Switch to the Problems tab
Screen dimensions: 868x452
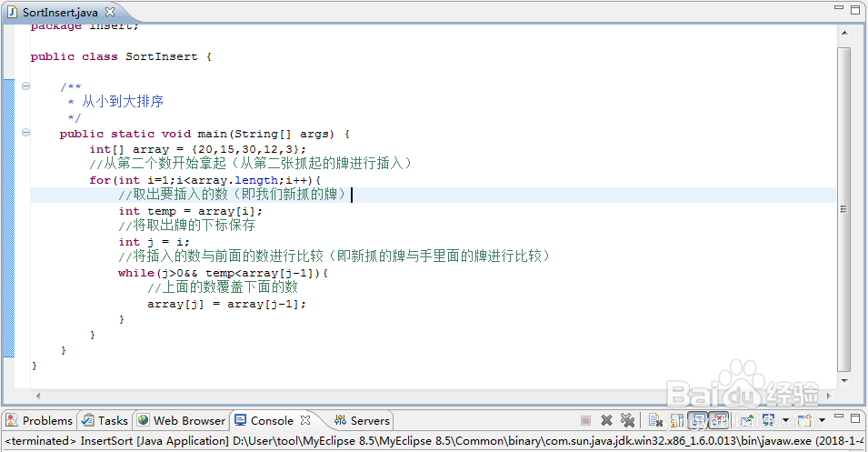[x=39, y=420]
